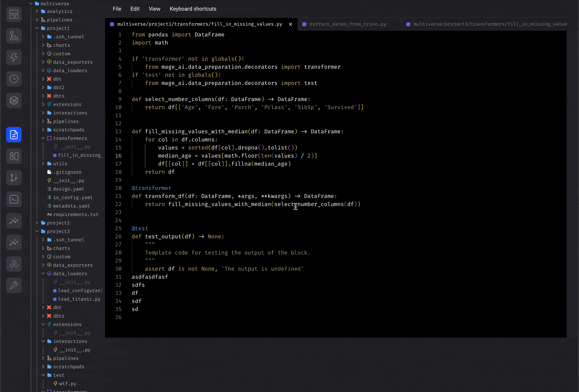Expand the analytics folder

click(37, 11)
